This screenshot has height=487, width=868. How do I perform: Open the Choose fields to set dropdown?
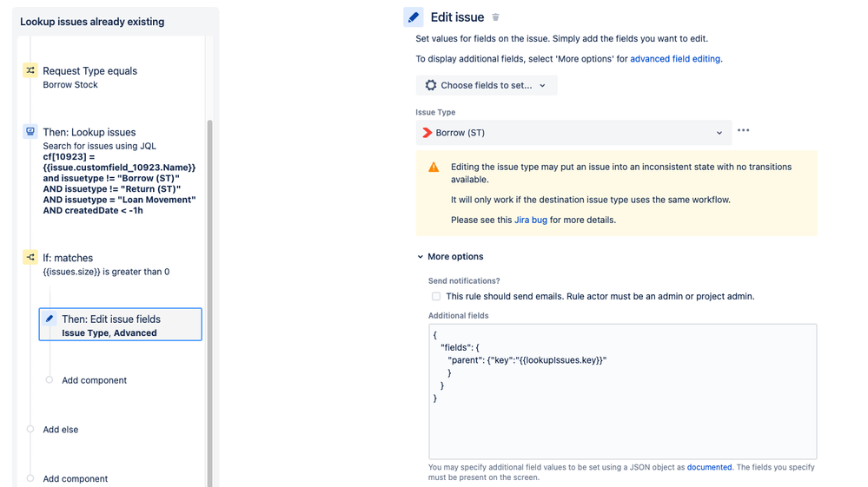pos(487,85)
